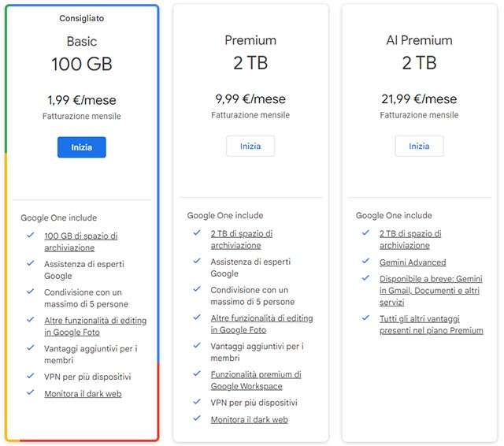Open AI Premium's 2 TB storage link
Image resolution: width=504 pixels, height=446 pixels.
409,239
